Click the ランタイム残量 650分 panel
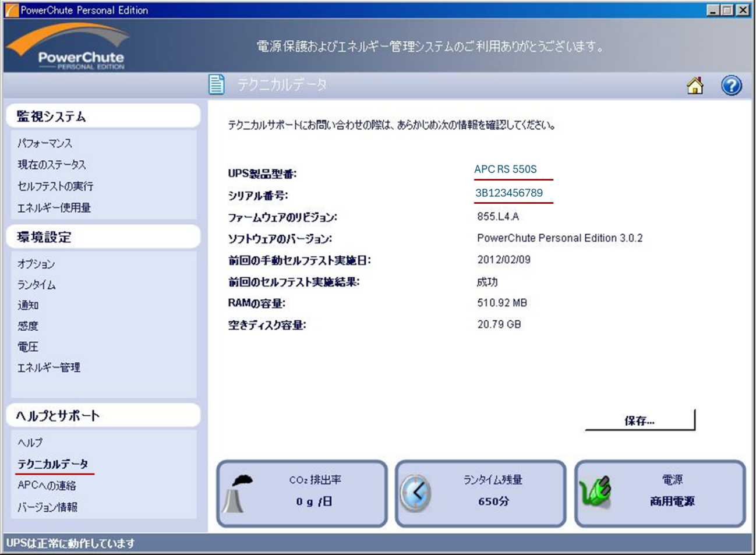756x555 pixels. pyautogui.click(x=481, y=494)
